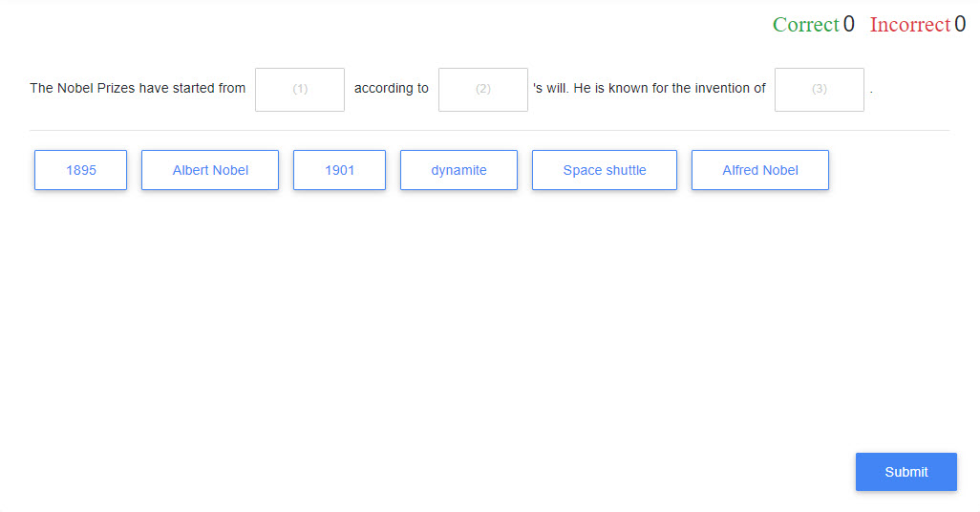
Task: Click the horizontal divider line below the sentence
Action: 489,130
